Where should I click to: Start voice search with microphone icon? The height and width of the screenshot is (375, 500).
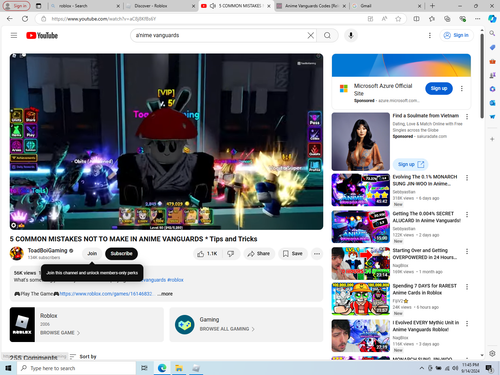(x=351, y=35)
